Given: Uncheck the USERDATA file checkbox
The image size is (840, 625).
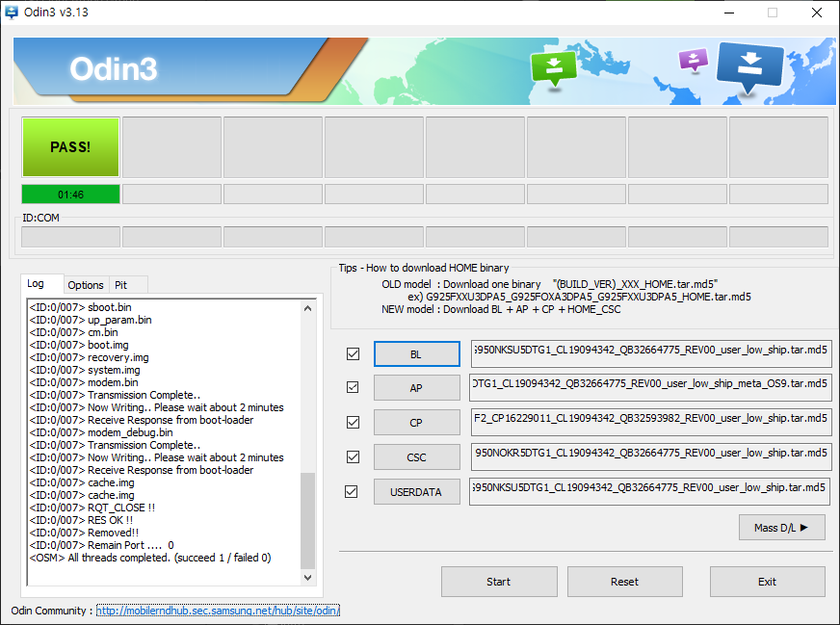Looking at the screenshot, I should point(352,492).
